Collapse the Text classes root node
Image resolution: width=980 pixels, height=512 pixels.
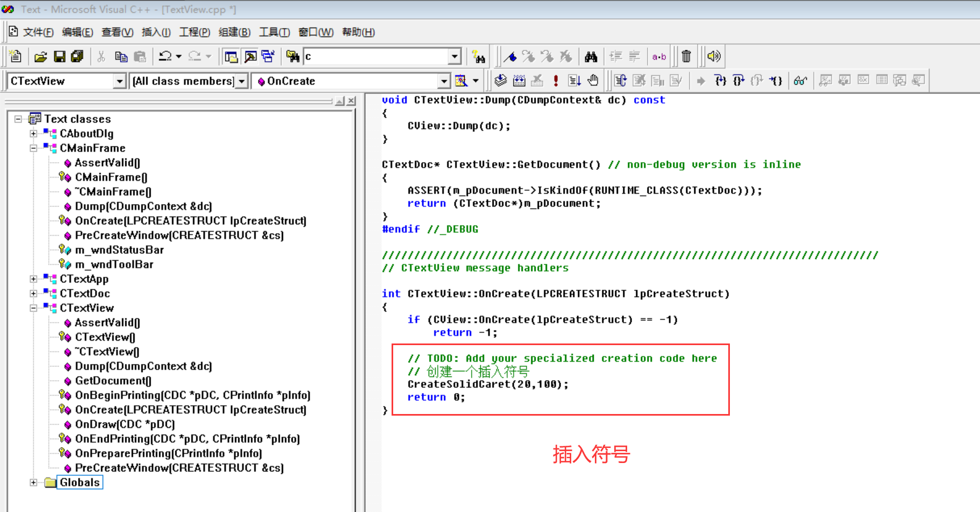pyautogui.click(x=18, y=119)
